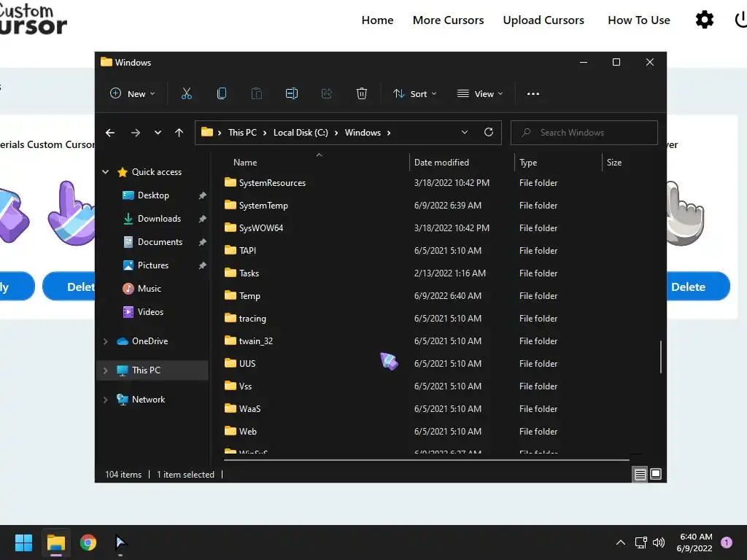
Task: Expand the address bar history dropdown
Action: click(465, 133)
